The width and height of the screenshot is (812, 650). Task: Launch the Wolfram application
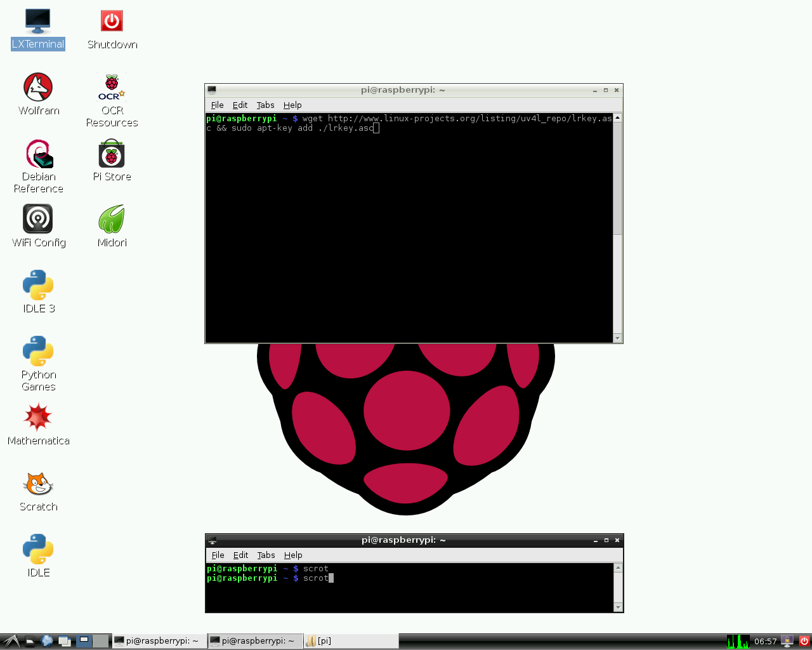[38, 89]
